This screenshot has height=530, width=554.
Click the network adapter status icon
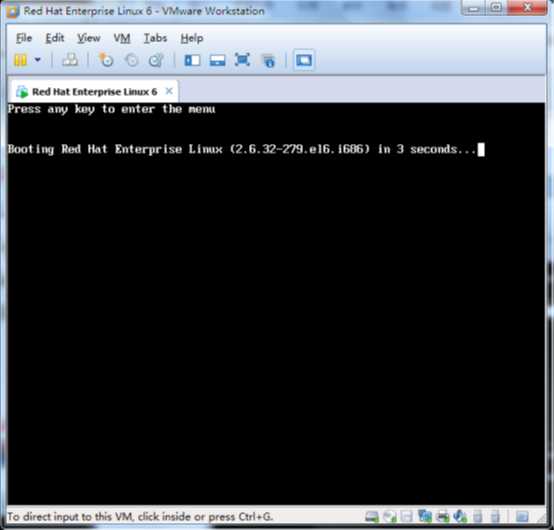425,517
